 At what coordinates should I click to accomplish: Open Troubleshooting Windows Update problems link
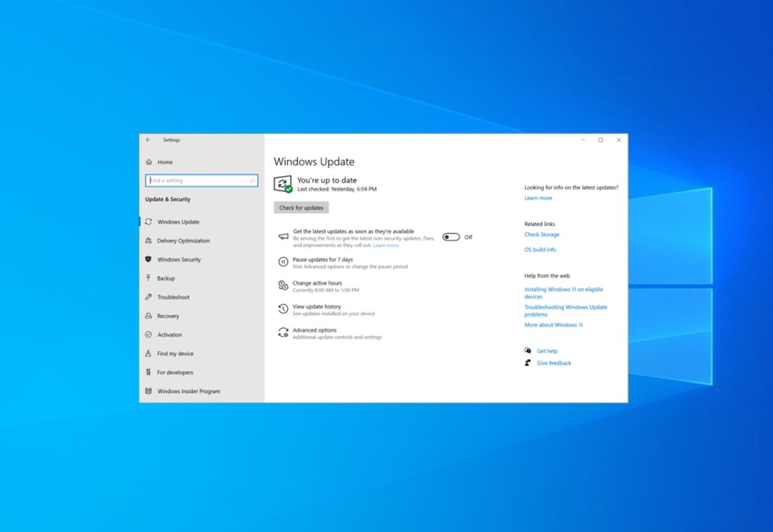click(x=566, y=310)
